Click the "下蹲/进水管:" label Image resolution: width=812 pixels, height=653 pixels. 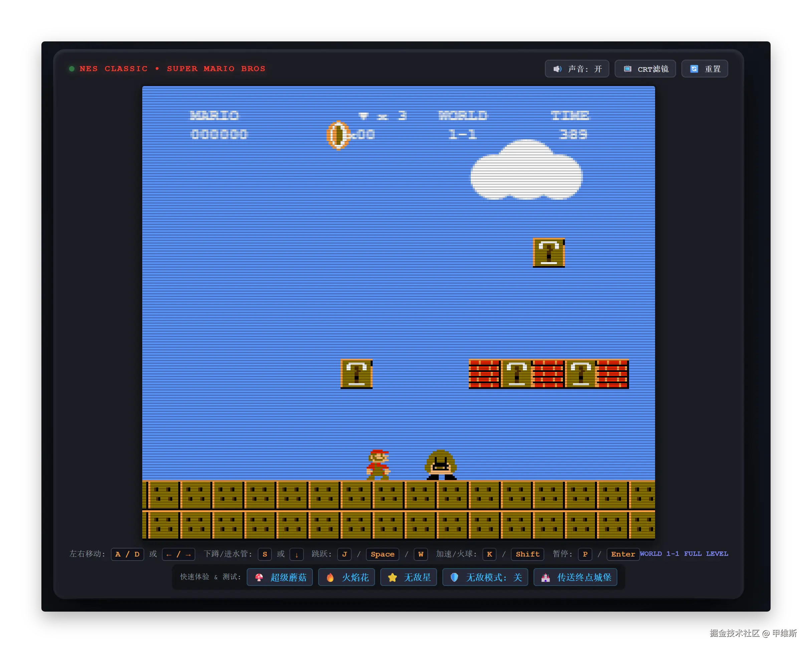228,554
